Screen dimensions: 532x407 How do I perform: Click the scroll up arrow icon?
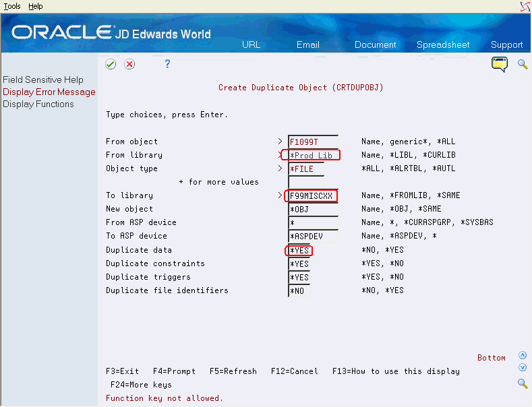click(x=523, y=355)
